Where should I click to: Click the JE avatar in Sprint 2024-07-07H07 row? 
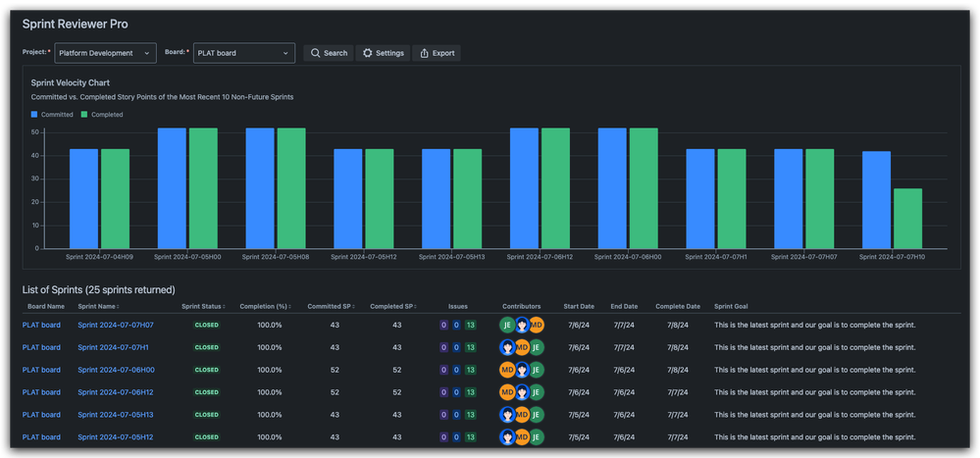pos(507,325)
